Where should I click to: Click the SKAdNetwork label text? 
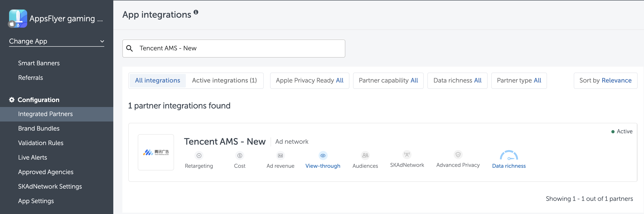[407, 165]
